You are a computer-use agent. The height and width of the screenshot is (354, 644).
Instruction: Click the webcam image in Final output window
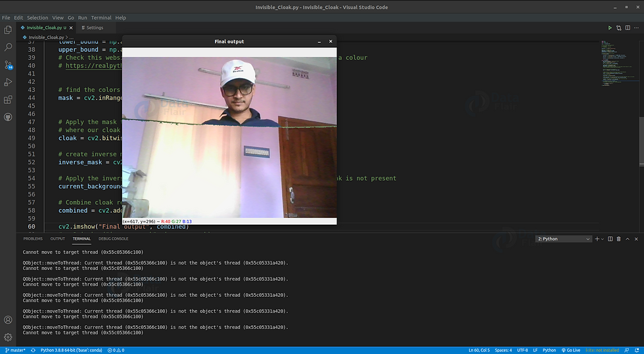(229, 137)
